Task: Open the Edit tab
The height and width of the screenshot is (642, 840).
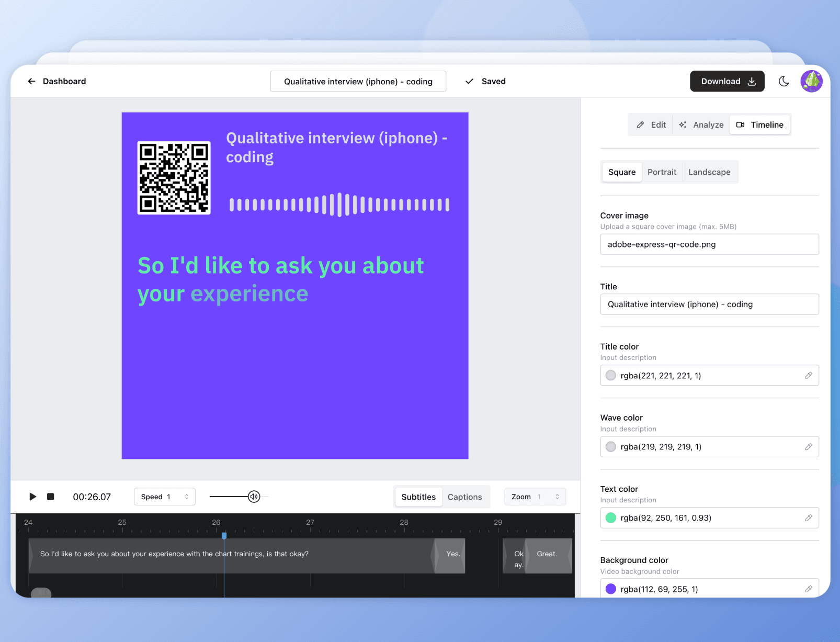Action: pyautogui.click(x=650, y=125)
